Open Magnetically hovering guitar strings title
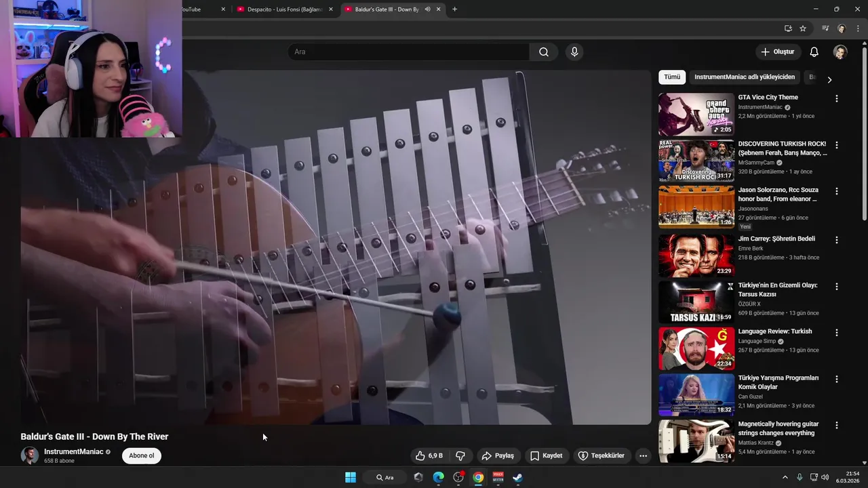The height and width of the screenshot is (488, 868). pos(778,428)
